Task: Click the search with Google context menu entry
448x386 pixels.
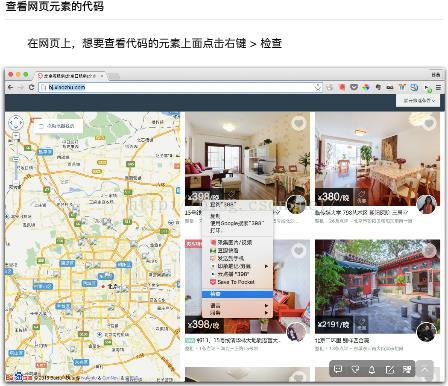Action: (x=237, y=223)
